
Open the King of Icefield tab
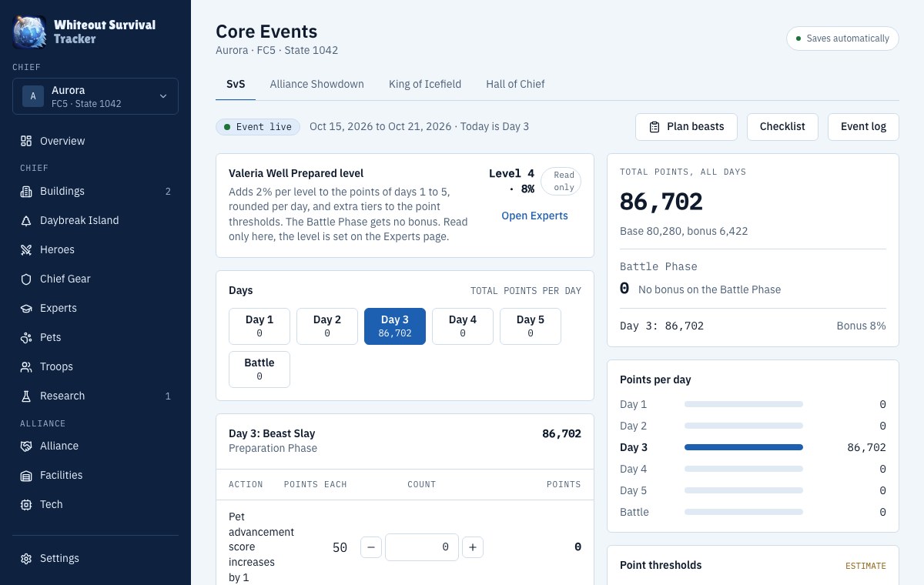point(425,84)
